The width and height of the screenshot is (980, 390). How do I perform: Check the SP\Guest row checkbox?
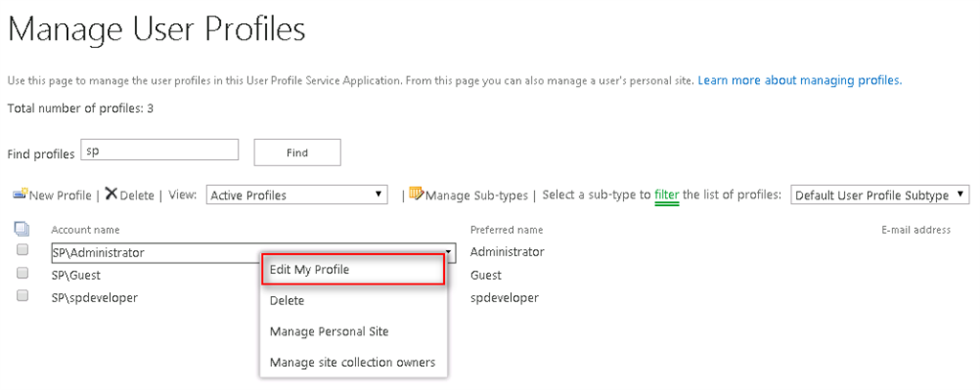coord(22,274)
